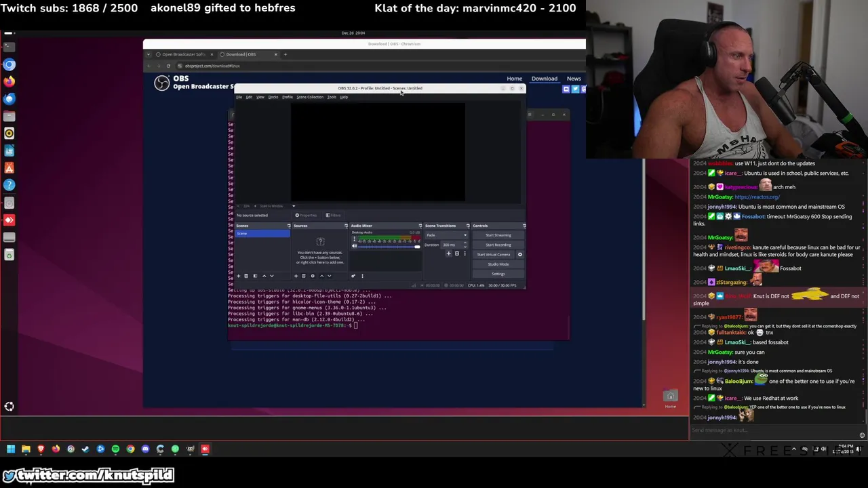Open a new browser tab with plus button
Image resolution: width=868 pixels, height=488 pixels.
pyautogui.click(x=285, y=54)
